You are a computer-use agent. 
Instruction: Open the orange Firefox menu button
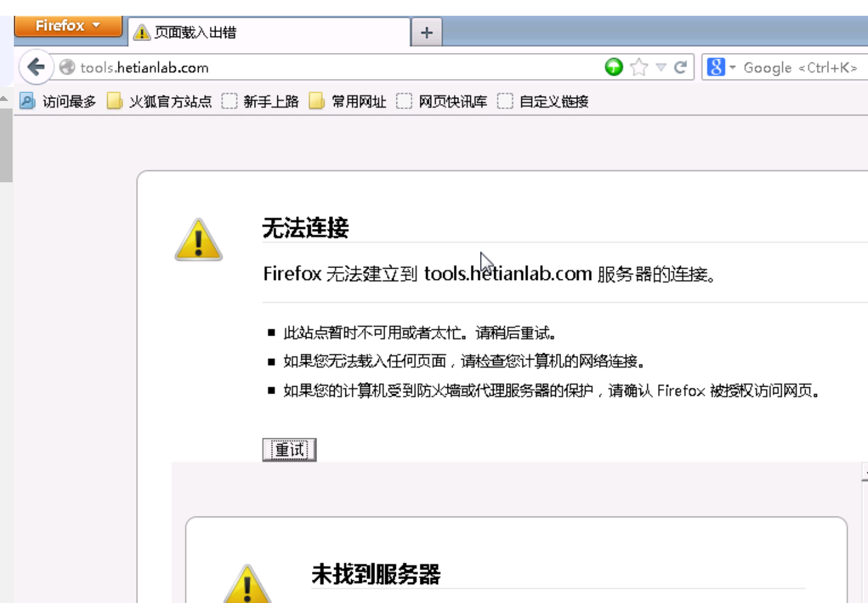[68, 26]
